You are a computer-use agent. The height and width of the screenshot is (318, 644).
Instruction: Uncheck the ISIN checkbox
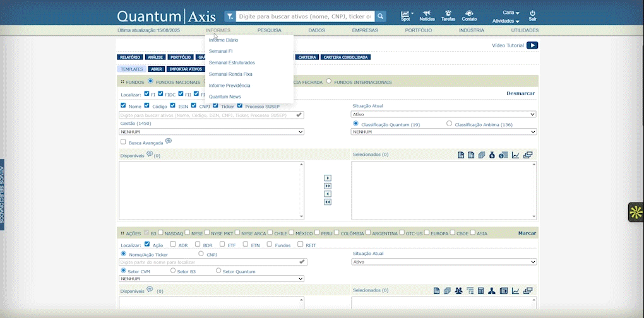[x=173, y=105]
